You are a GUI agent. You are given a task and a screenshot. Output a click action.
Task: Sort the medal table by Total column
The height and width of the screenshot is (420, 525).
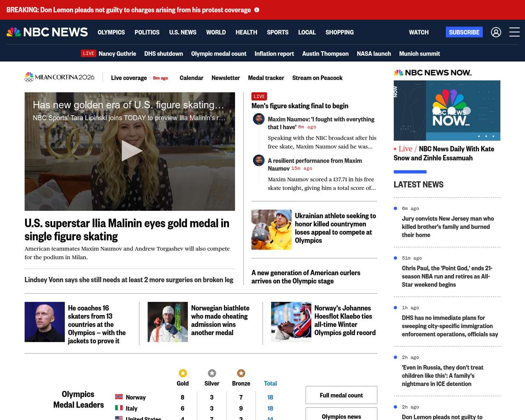click(270, 383)
